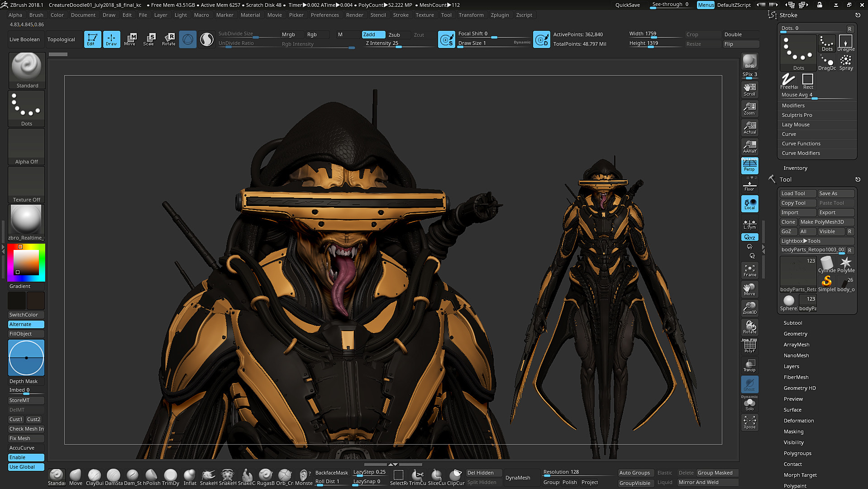Select the Inflat brush icon

point(190,477)
